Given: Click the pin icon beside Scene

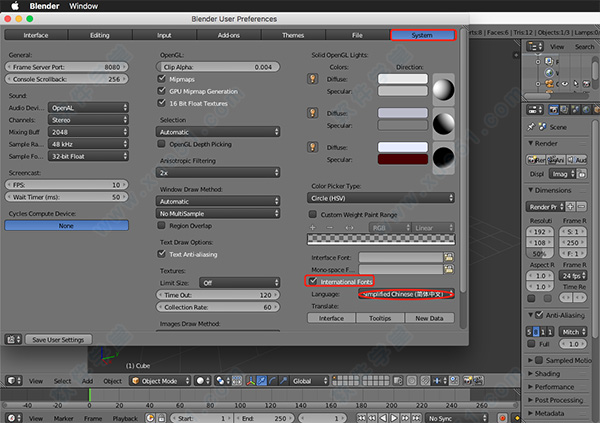Looking at the screenshot, I should pyautogui.click(x=531, y=127).
